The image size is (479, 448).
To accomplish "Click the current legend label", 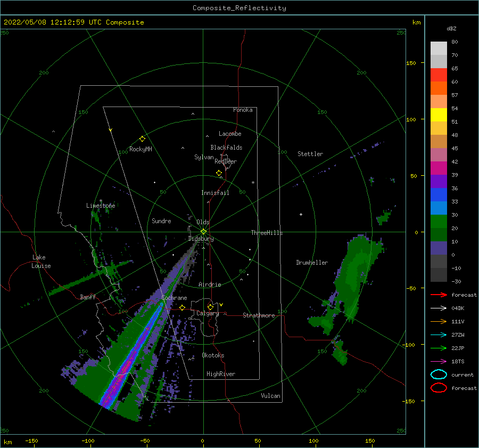I will tap(463, 374).
